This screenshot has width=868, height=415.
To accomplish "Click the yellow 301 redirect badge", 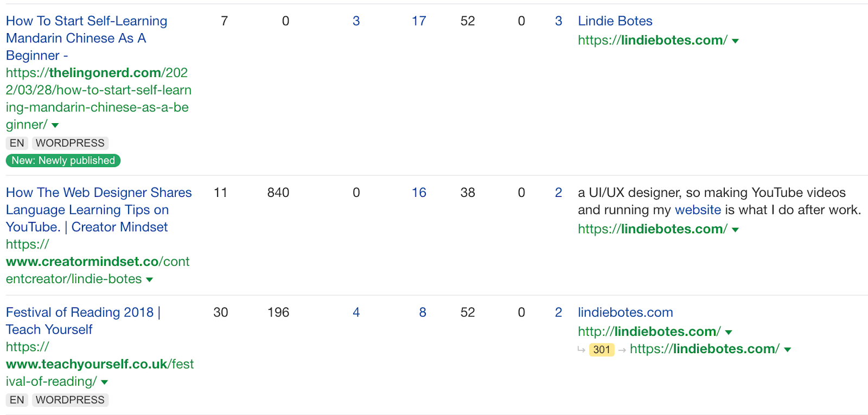I will point(602,349).
